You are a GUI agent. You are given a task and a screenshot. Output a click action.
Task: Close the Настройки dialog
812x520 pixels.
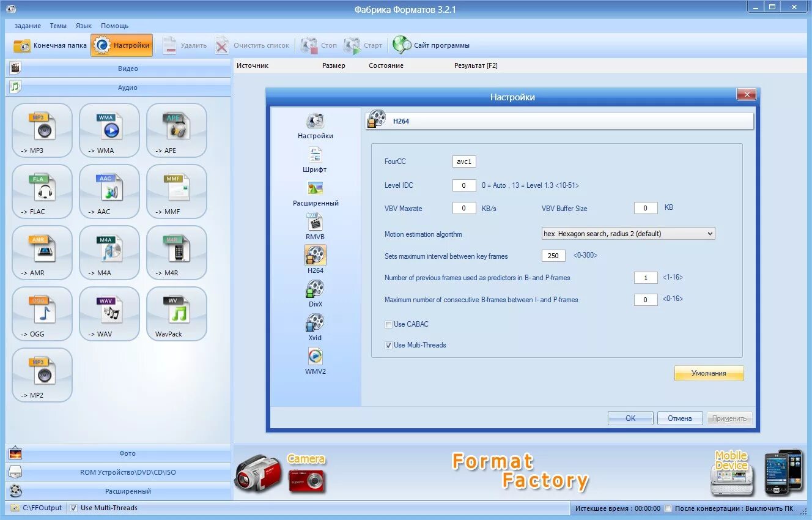coord(746,94)
